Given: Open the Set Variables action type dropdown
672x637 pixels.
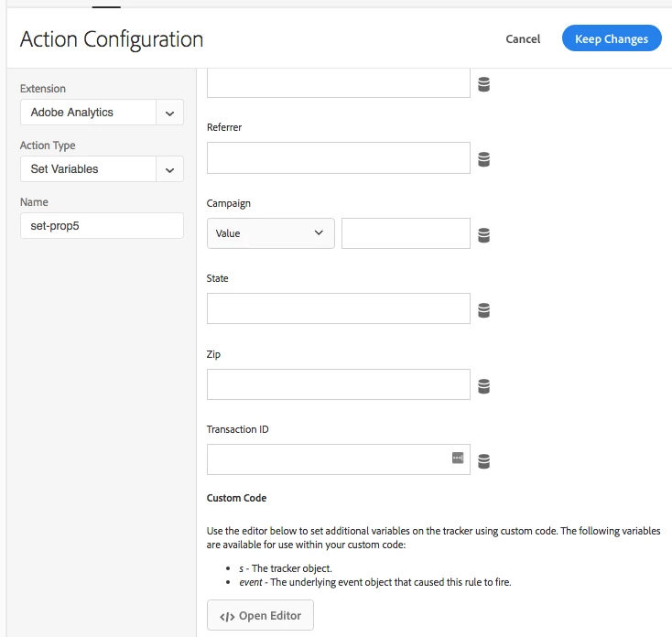Looking at the screenshot, I should click(x=169, y=169).
